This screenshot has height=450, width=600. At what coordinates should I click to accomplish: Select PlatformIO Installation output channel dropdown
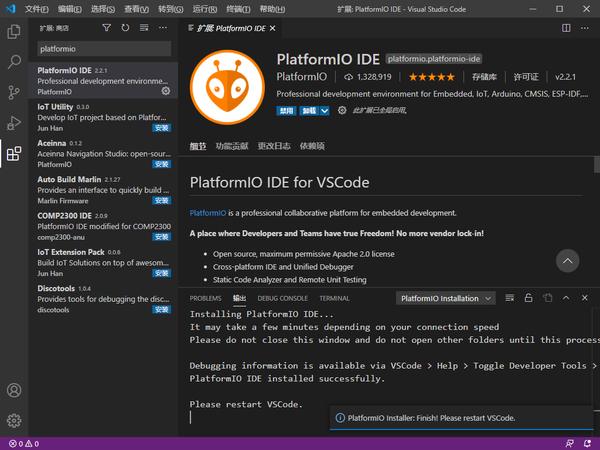(x=447, y=298)
